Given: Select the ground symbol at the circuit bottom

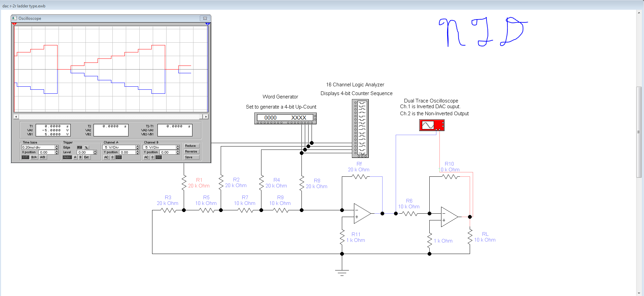Looking at the screenshot, I should click(x=342, y=272).
